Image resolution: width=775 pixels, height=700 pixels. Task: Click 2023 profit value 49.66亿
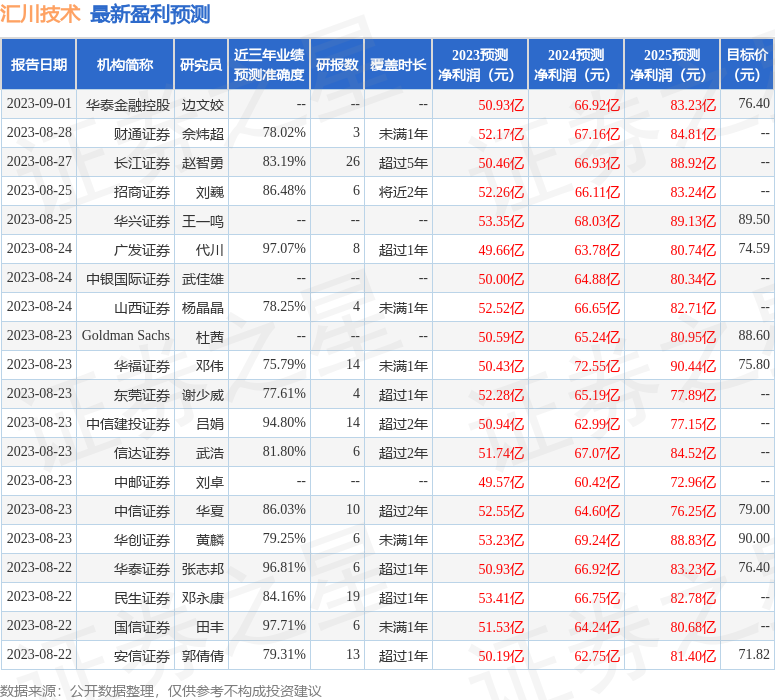click(501, 250)
